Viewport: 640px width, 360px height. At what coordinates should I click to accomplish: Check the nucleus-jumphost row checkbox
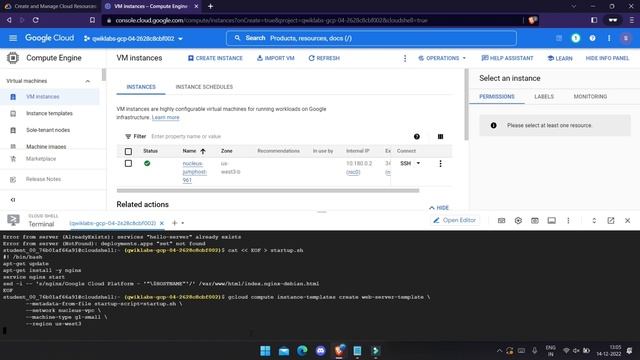(128, 164)
